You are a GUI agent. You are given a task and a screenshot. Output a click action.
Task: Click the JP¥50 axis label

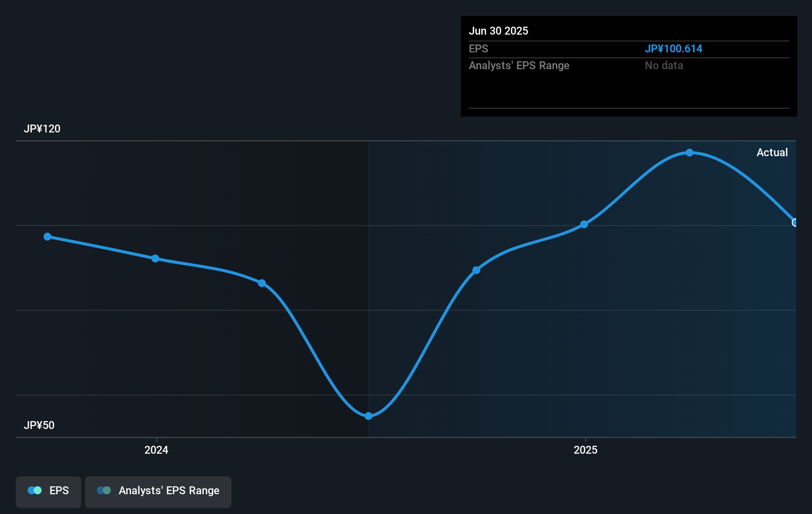40,425
